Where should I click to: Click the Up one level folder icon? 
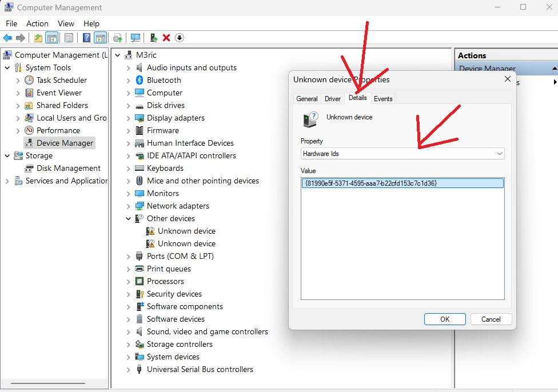pos(38,38)
